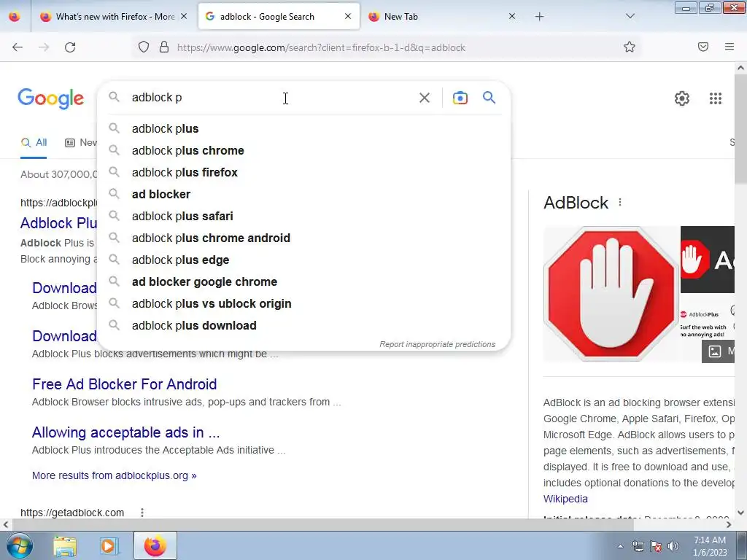Close the New Tab tab

pyautogui.click(x=512, y=16)
